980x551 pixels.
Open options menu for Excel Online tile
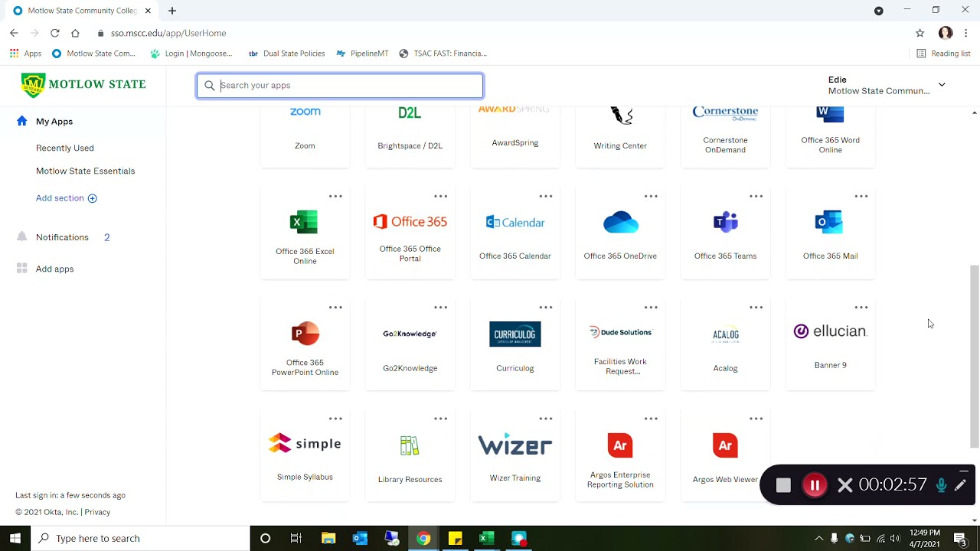[335, 197]
